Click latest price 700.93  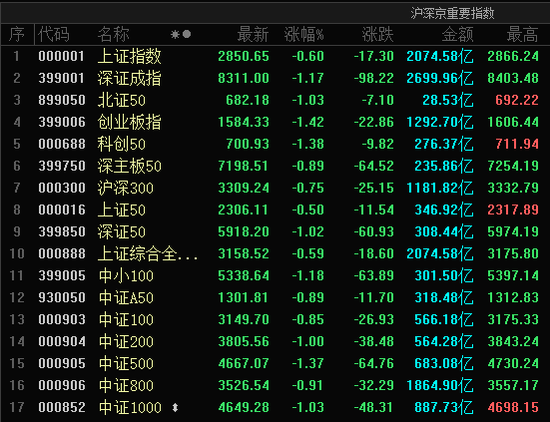tap(247, 144)
